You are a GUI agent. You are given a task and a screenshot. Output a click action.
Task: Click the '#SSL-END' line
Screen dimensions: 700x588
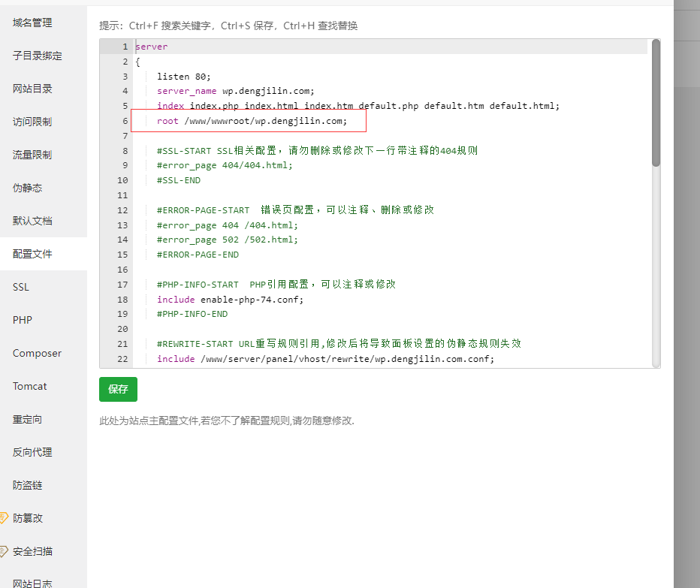(179, 180)
